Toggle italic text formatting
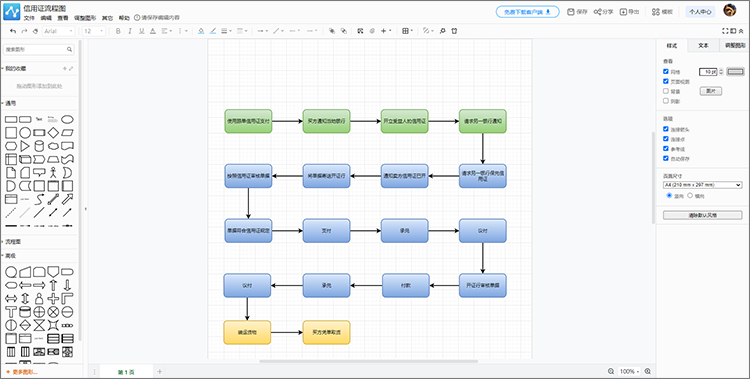The width and height of the screenshot is (750, 379). 130,31
